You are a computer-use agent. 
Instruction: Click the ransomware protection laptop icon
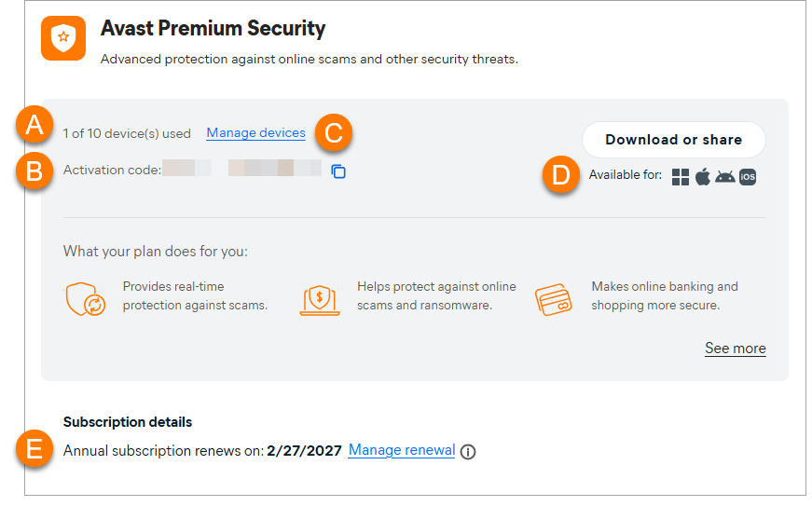(320, 299)
